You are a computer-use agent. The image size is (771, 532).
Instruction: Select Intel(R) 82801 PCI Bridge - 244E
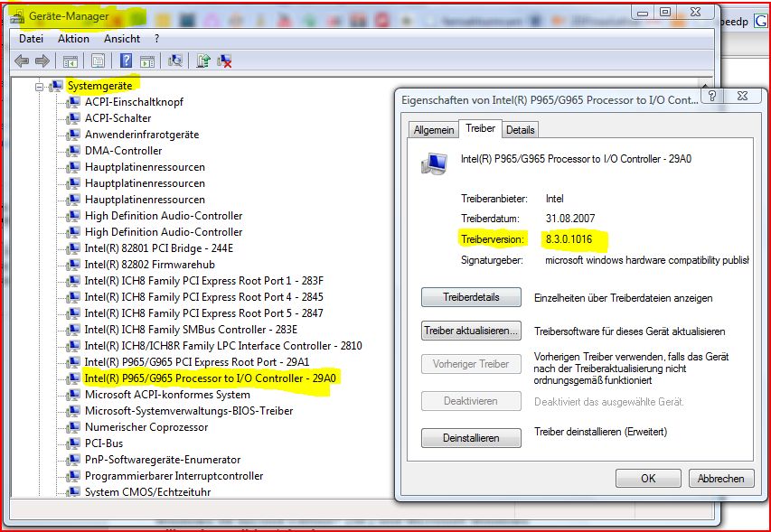coord(159,248)
